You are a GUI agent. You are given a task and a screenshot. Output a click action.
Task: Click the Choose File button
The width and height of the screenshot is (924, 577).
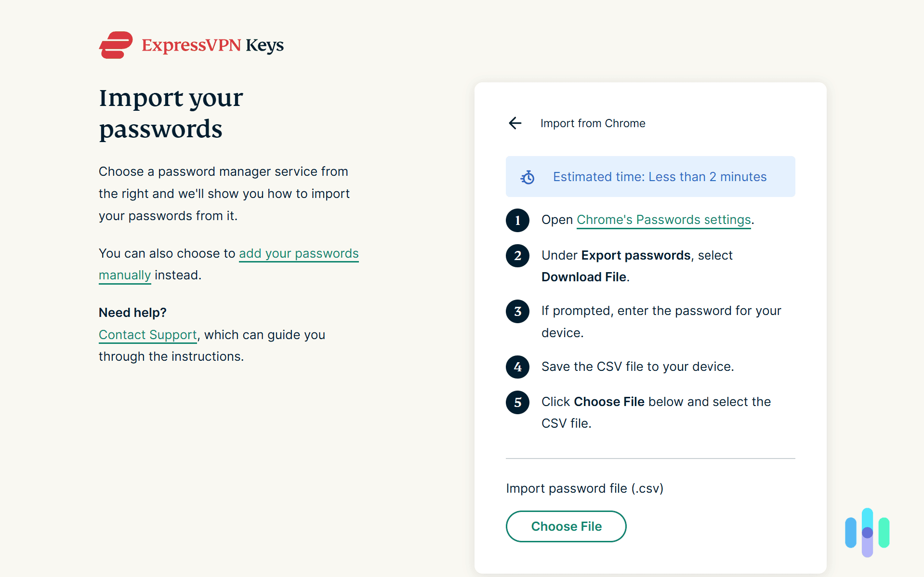[566, 526]
